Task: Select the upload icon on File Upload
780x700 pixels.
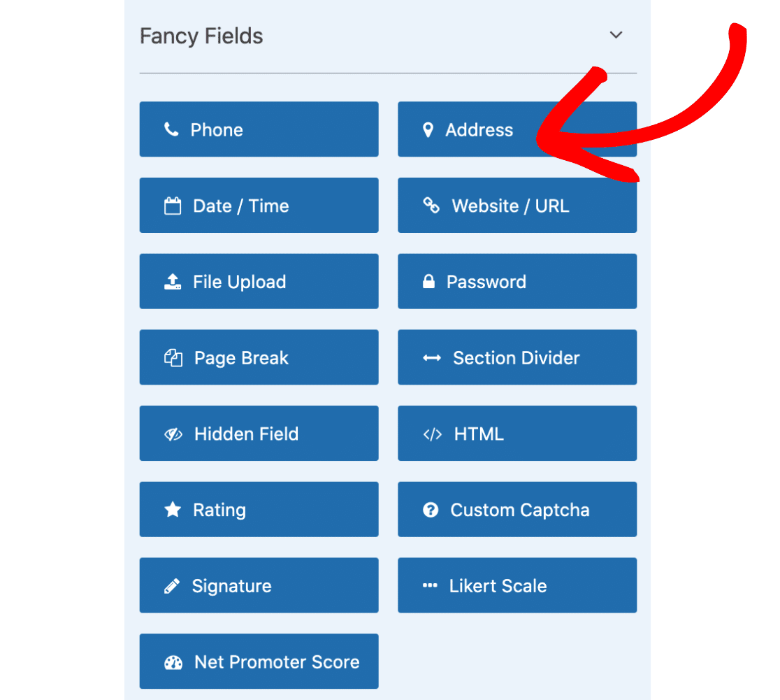Action: tap(171, 281)
